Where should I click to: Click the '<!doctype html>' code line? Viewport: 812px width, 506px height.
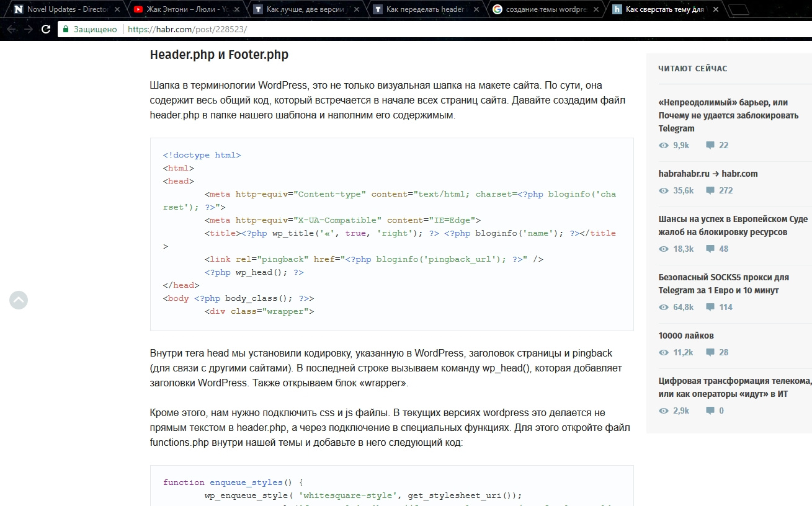tap(202, 155)
